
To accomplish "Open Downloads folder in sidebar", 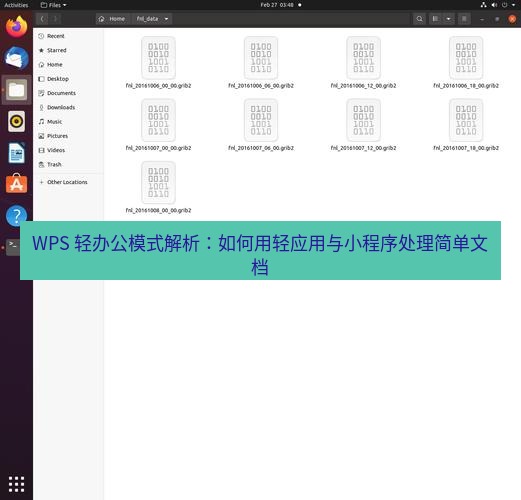I will click(x=68, y=107).
